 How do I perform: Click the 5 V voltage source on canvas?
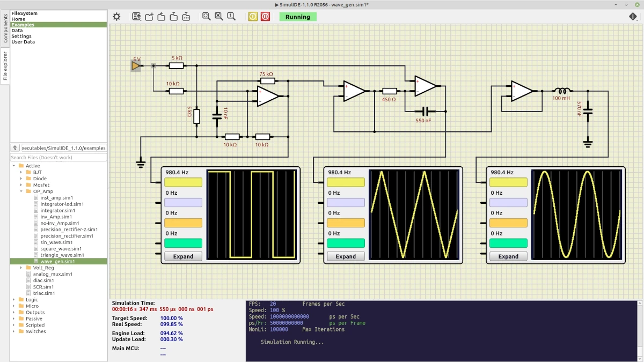click(136, 65)
